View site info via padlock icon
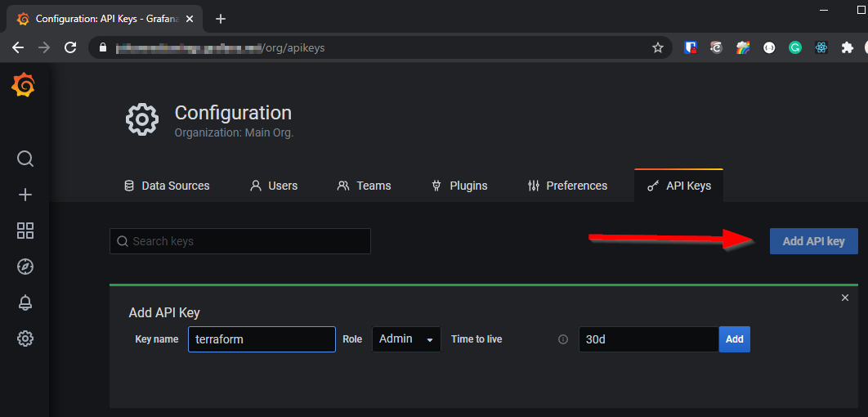The image size is (868, 417). (x=102, y=47)
